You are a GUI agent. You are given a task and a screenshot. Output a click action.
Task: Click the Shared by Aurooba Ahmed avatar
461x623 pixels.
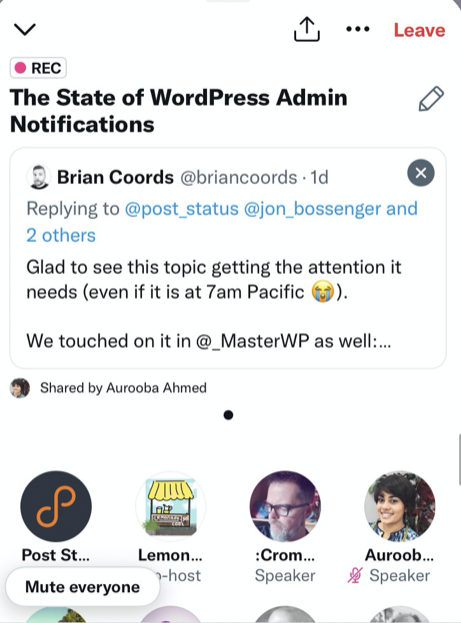20,388
